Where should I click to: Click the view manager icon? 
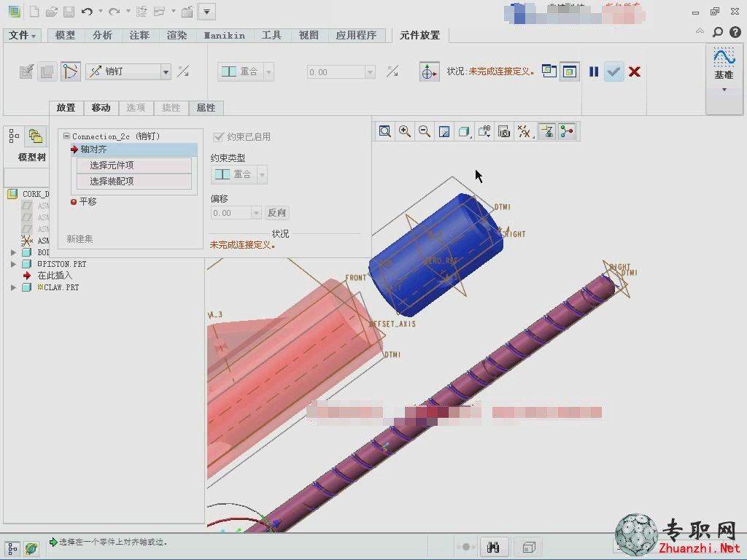tap(504, 131)
